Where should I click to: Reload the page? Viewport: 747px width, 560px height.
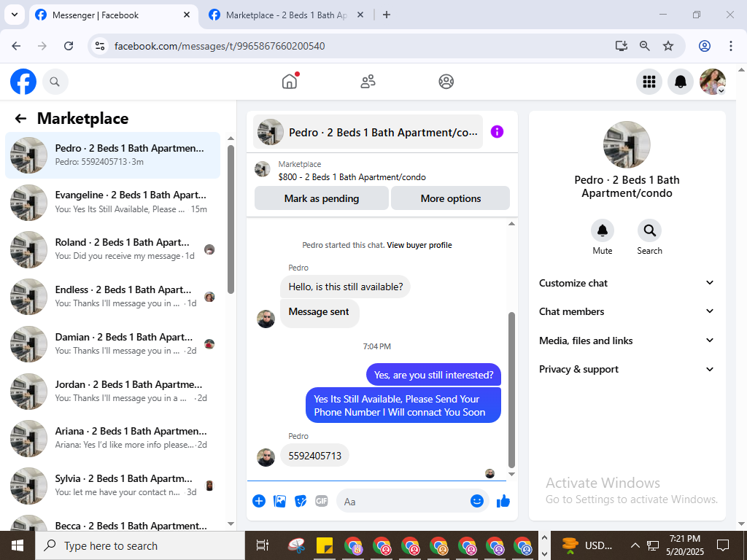(69, 46)
